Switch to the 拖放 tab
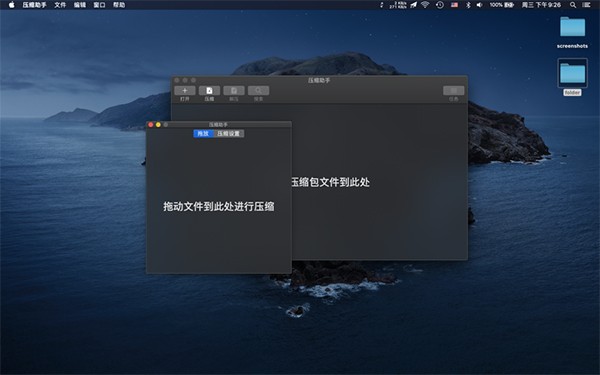Image resolution: width=600 pixels, height=375 pixels. click(203, 134)
